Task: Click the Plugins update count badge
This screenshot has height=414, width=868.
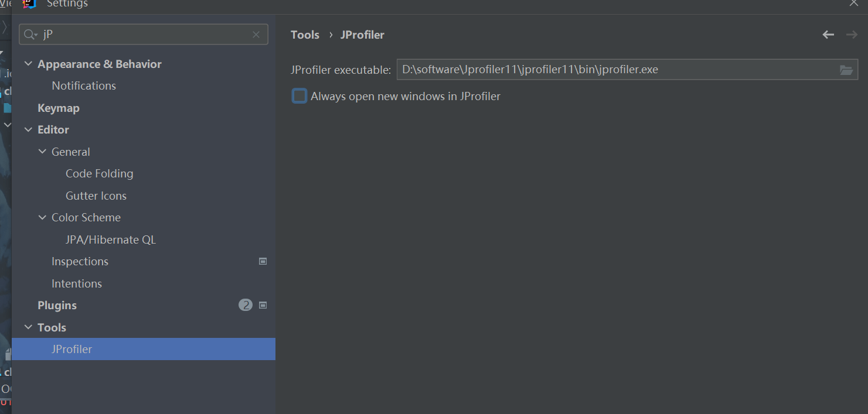Action: point(246,305)
